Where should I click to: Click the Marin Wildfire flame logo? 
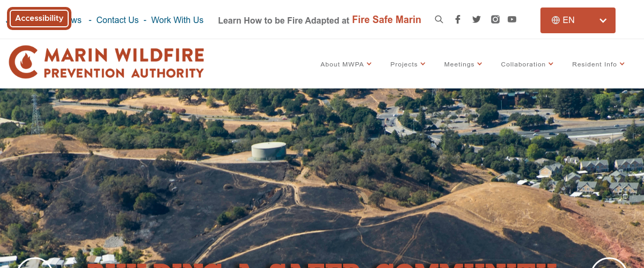coord(23,62)
